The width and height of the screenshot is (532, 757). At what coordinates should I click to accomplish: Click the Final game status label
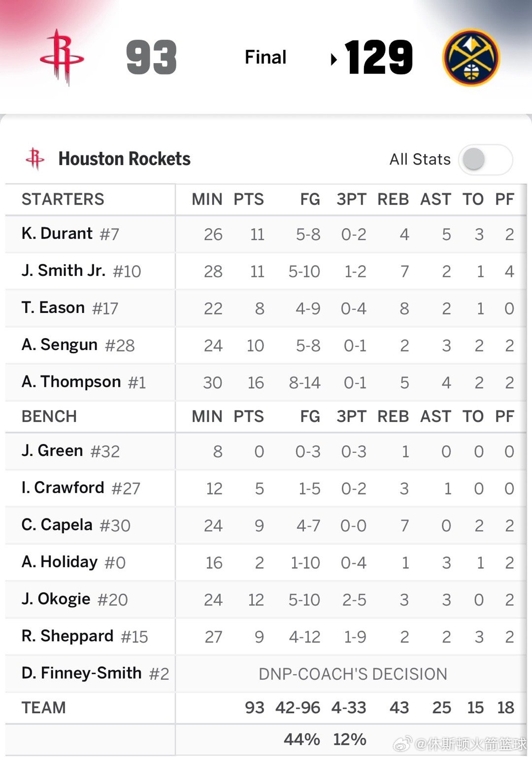click(266, 57)
